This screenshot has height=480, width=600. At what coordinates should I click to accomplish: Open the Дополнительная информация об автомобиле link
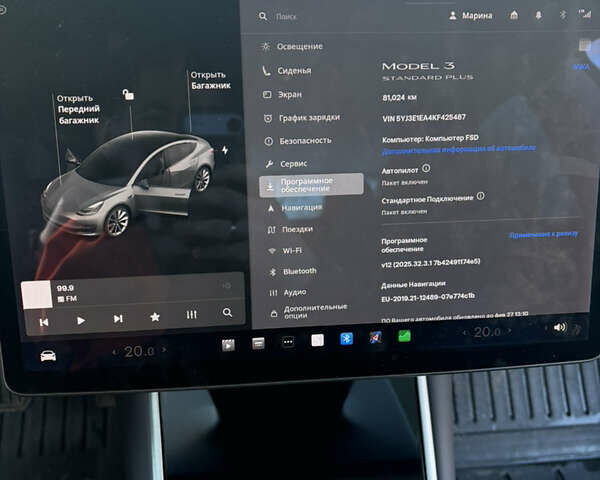459,148
